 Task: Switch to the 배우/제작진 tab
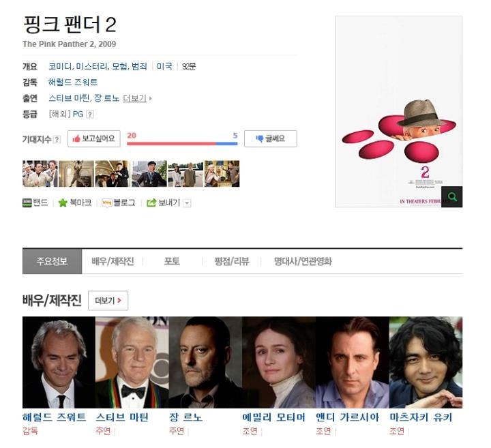(113, 261)
